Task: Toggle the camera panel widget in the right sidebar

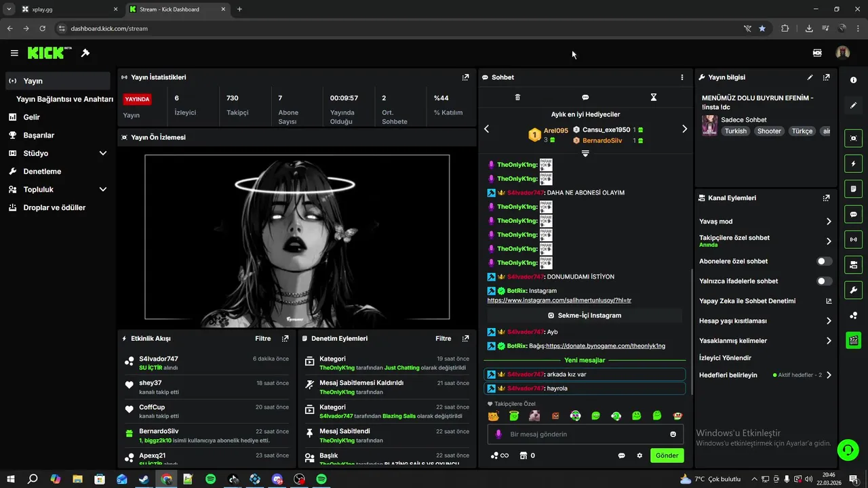Action: pyautogui.click(x=853, y=264)
